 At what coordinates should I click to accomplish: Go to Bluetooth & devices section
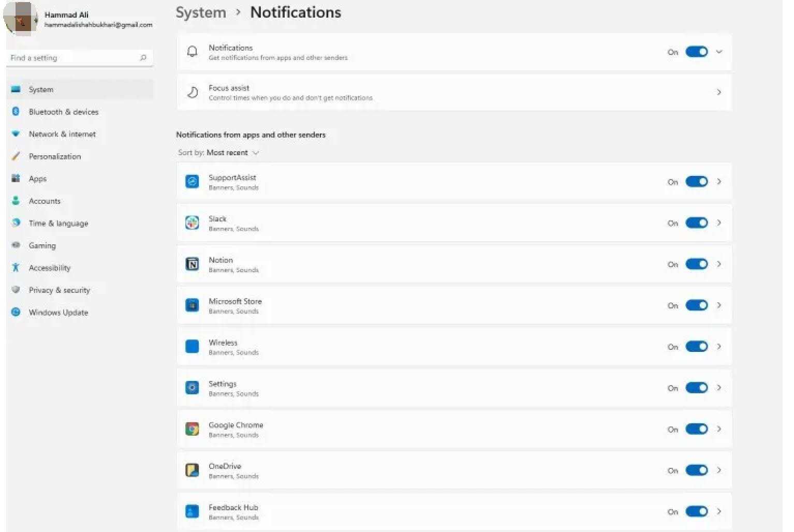64,112
